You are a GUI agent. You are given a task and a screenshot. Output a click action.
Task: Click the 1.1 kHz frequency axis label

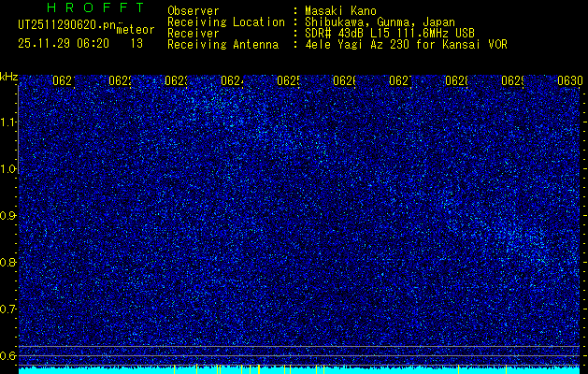(7, 122)
